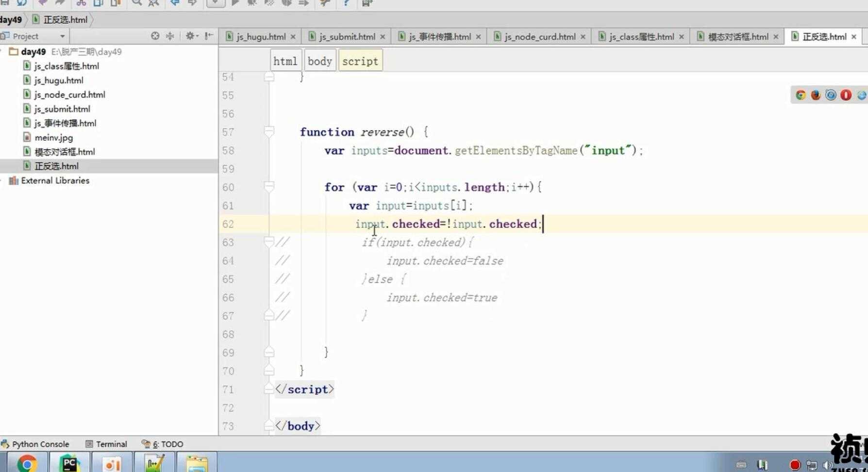Open js_submit.html in project tree

(x=62, y=109)
